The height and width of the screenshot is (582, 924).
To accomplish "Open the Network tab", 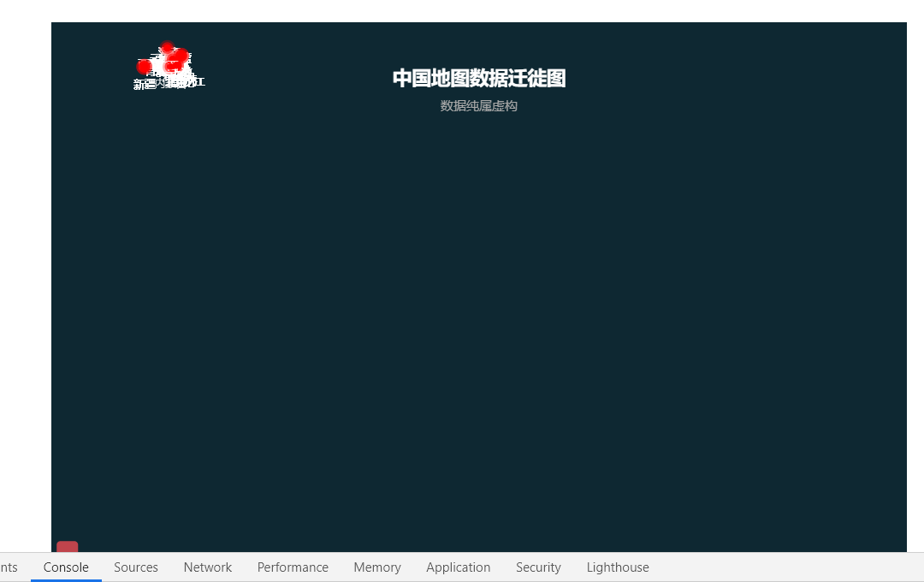I will (x=207, y=567).
